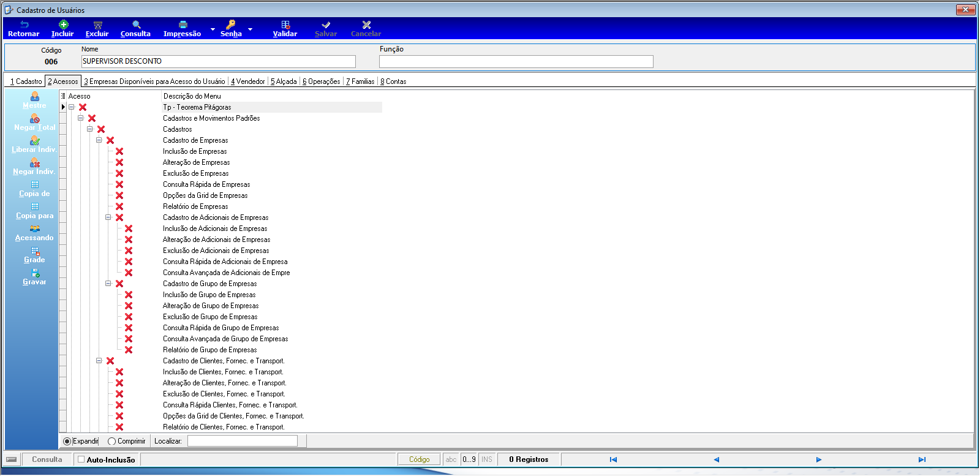
Task: Click the Copia para sidebar icon
Action: click(x=35, y=206)
